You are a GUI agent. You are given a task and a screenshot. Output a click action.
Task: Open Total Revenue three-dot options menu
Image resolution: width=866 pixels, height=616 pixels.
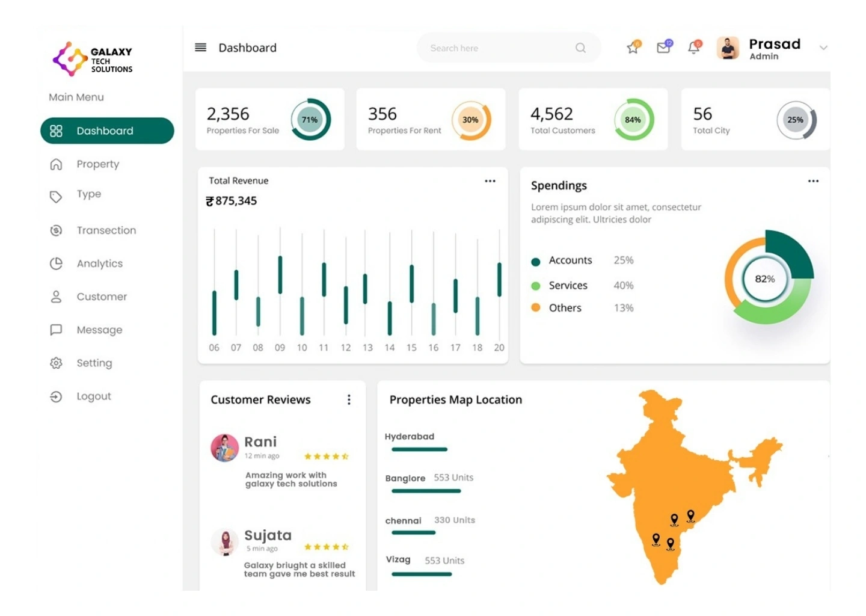pyautogui.click(x=490, y=181)
